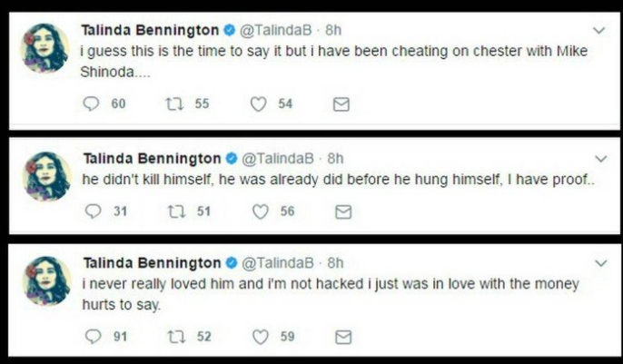This screenshot has height=364, width=623.
Task: Open the 8h timestamp on third tweet
Action: click(x=336, y=263)
